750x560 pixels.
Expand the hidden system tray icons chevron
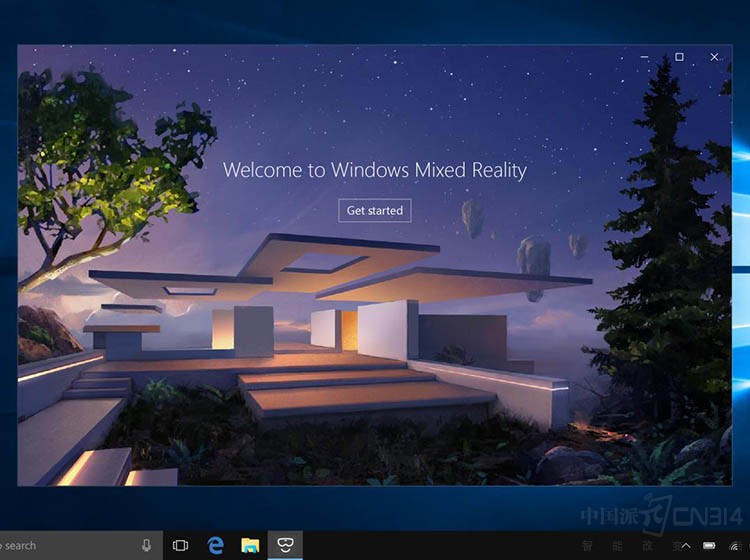click(x=686, y=545)
